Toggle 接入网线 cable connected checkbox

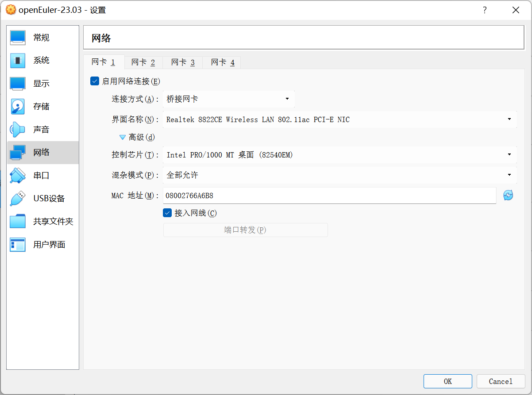[x=167, y=213]
